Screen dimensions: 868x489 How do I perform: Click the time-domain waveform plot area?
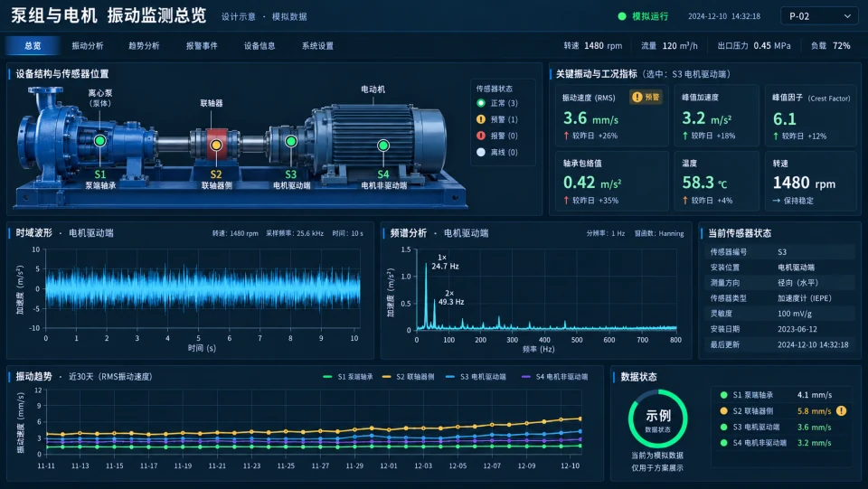203,288
